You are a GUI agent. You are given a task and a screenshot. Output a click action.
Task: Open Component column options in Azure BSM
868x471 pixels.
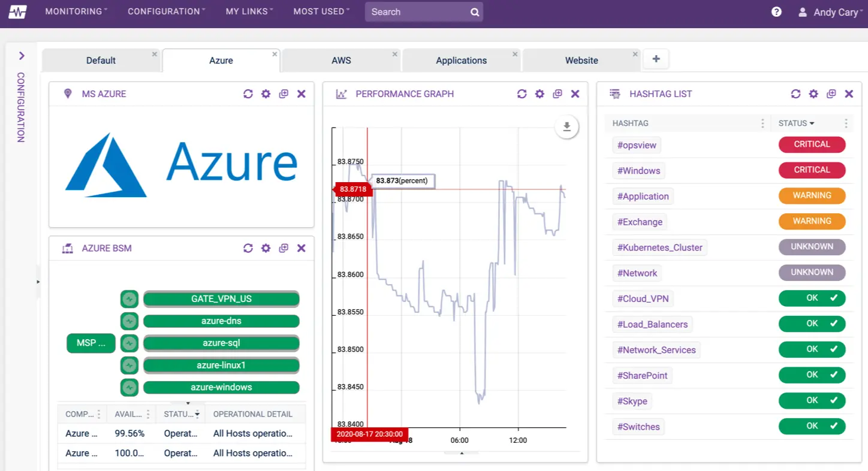(x=99, y=414)
